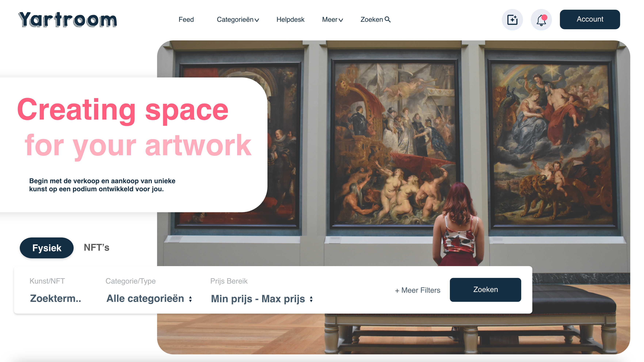644x362 pixels.
Task: Switch the toggle to NFT's
Action: (96, 247)
